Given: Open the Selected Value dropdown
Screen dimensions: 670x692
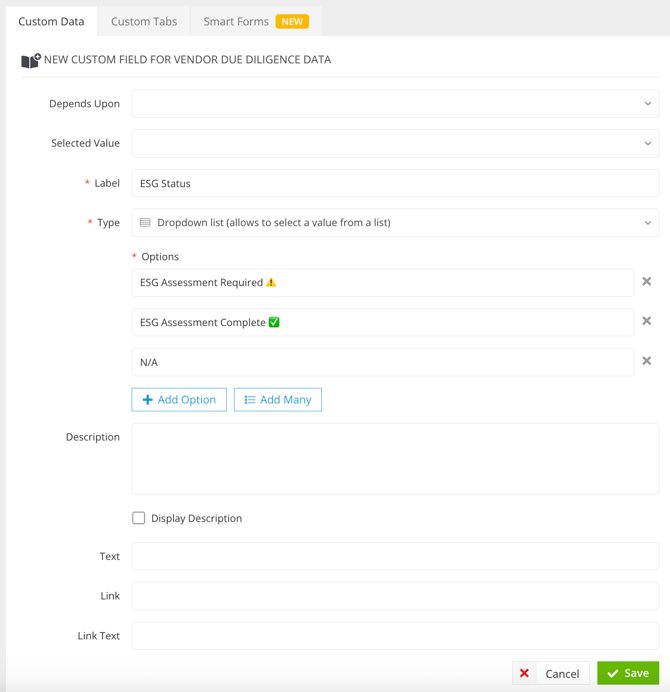Looking at the screenshot, I should (395, 143).
